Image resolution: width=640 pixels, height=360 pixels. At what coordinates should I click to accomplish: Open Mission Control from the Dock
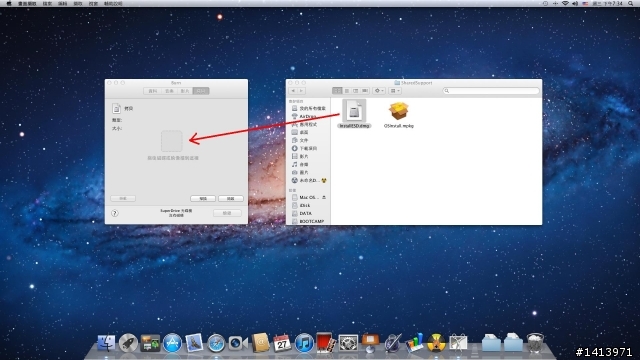150,343
